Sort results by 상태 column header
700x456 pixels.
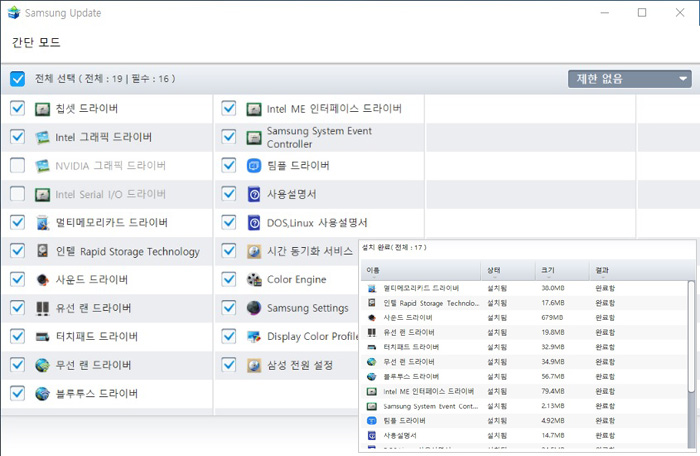point(508,270)
